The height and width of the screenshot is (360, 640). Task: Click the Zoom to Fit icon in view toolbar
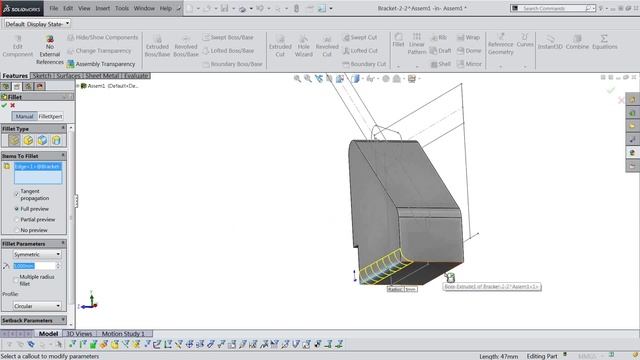point(297,79)
